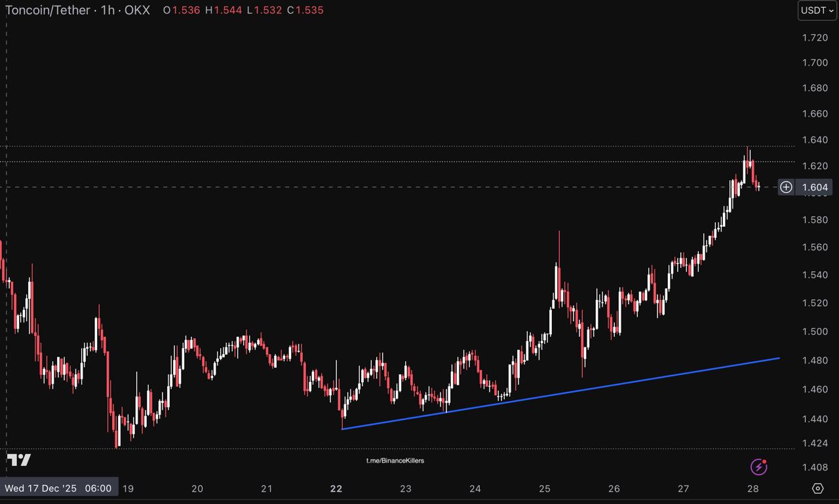Open the purple lightning bolt icon

pyautogui.click(x=758, y=467)
